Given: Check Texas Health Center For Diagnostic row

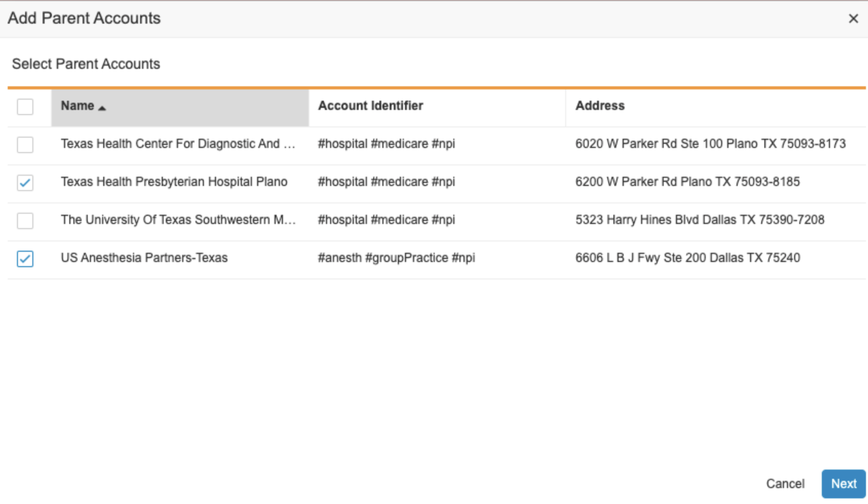Looking at the screenshot, I should 25,145.
